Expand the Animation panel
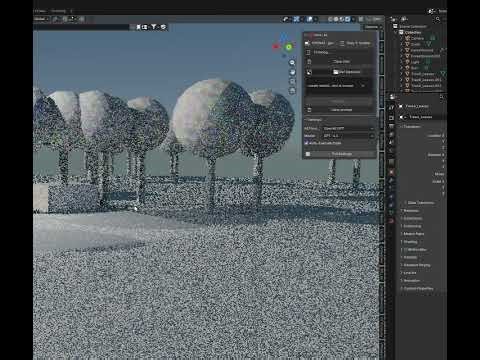Image resolution: width=480 pixels, height=360 pixels. [412, 280]
